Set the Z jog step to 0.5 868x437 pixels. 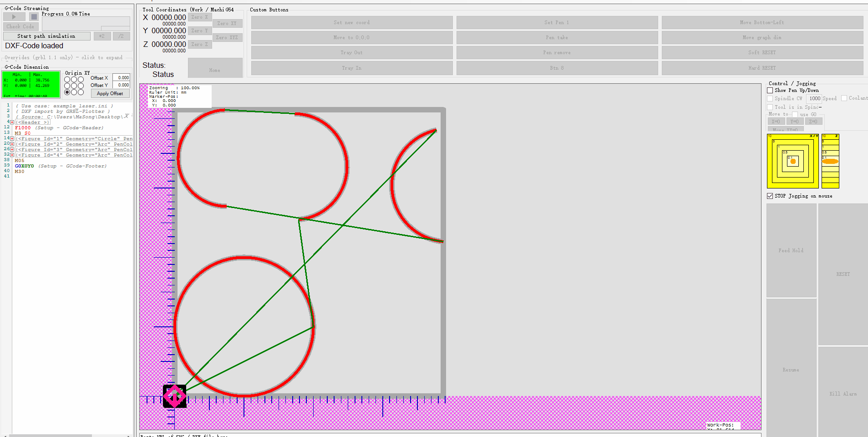point(829,153)
